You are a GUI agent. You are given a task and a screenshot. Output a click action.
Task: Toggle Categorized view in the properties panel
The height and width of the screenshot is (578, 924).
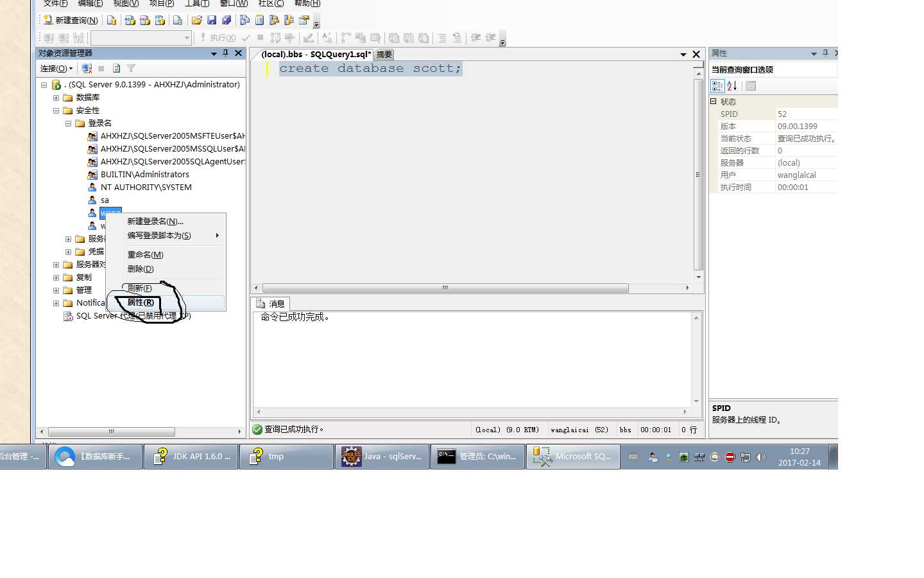(x=717, y=86)
